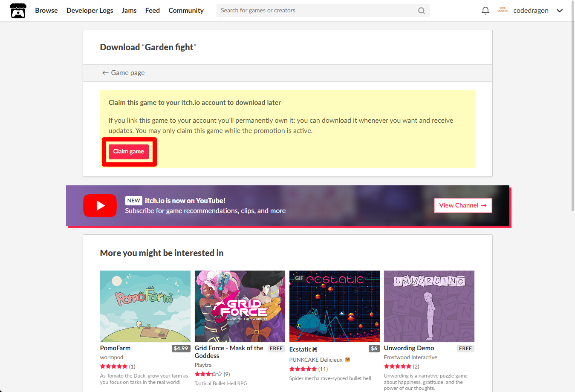The height and width of the screenshot is (392, 575).
Task: Click the PomoFarm $4.99 price tag
Action: tap(181, 349)
